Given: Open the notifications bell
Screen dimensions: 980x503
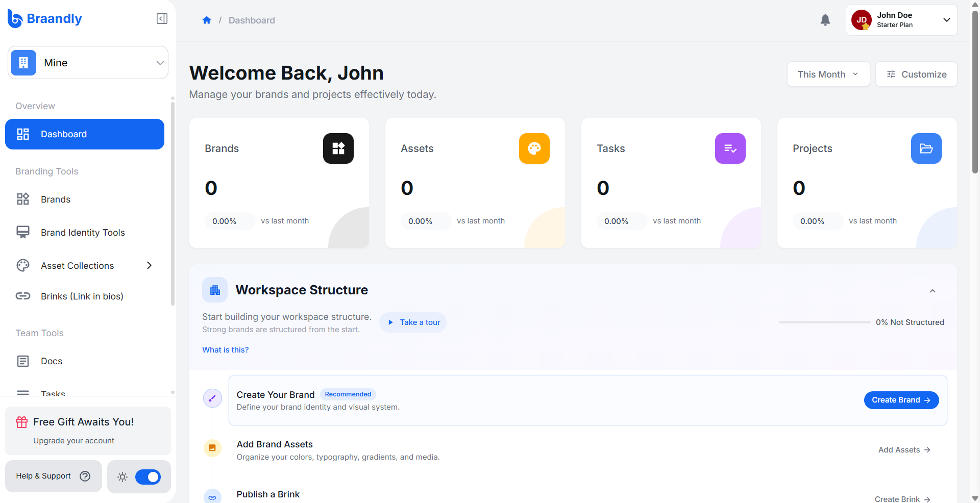Looking at the screenshot, I should click(825, 20).
